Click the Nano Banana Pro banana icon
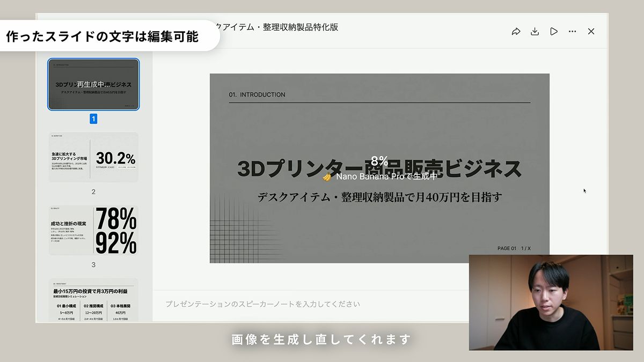Image resolution: width=644 pixels, height=362 pixels. pyautogui.click(x=326, y=176)
